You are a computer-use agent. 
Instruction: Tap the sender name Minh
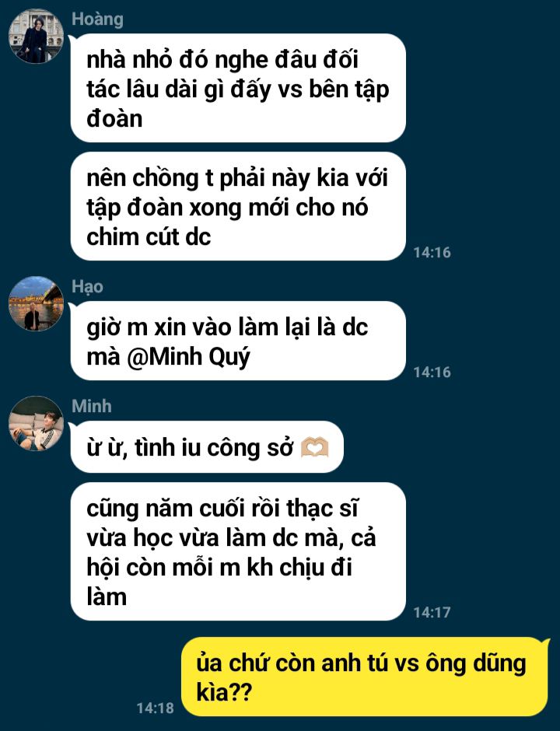(x=92, y=406)
